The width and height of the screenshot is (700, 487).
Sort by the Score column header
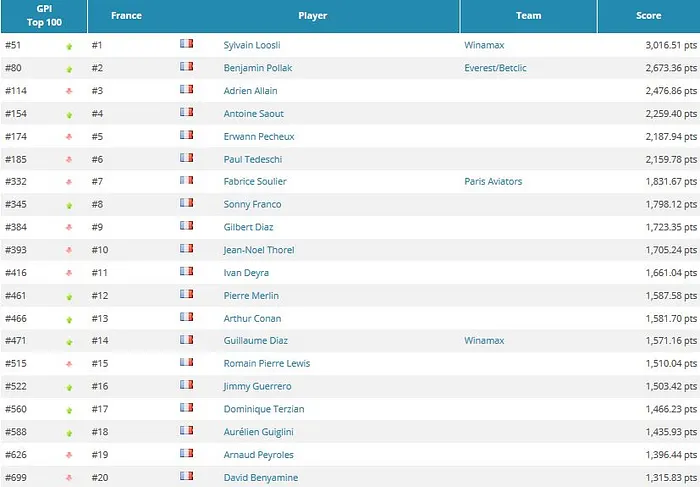tap(648, 16)
